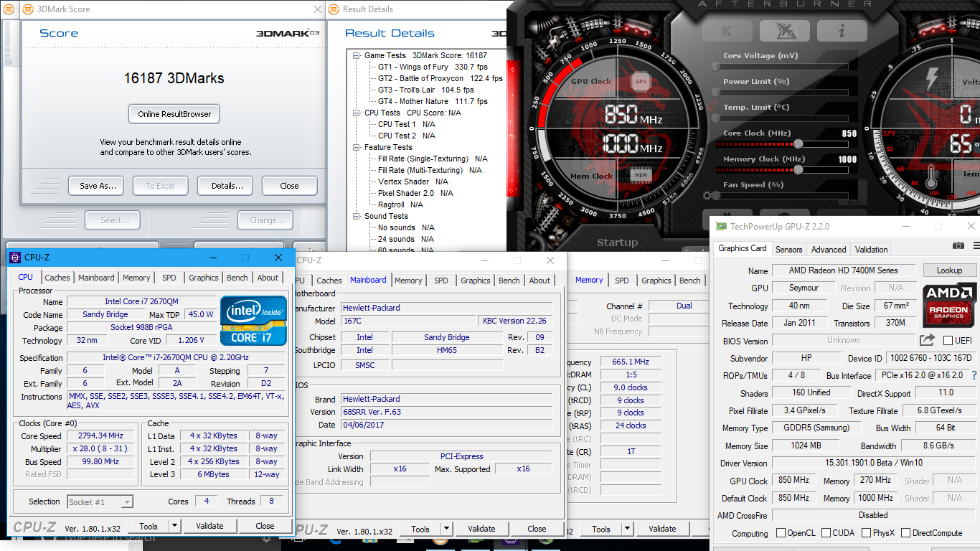Screen dimensions: 980x551
Task: Click the thermometer icon in the temperature gauge
Action: pos(932,177)
